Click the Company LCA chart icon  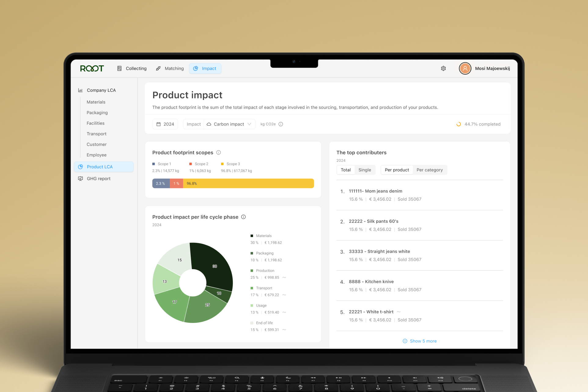click(80, 90)
